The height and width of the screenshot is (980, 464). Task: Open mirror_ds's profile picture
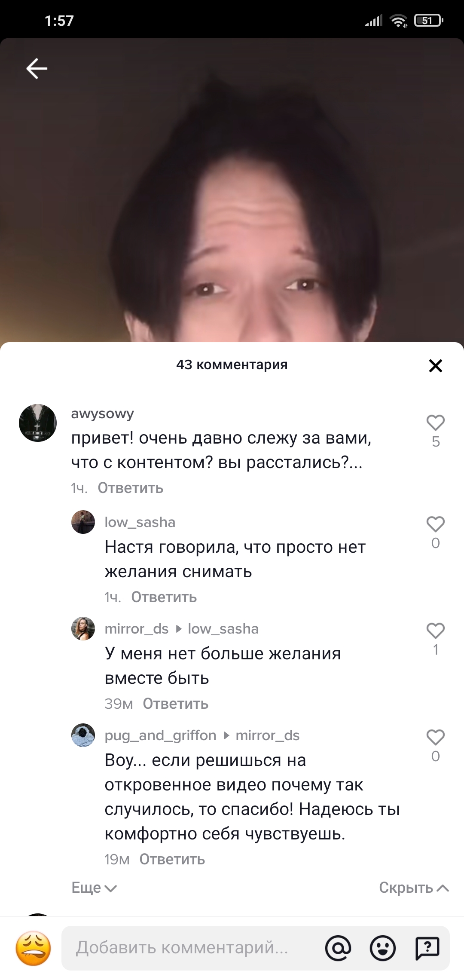(83, 628)
